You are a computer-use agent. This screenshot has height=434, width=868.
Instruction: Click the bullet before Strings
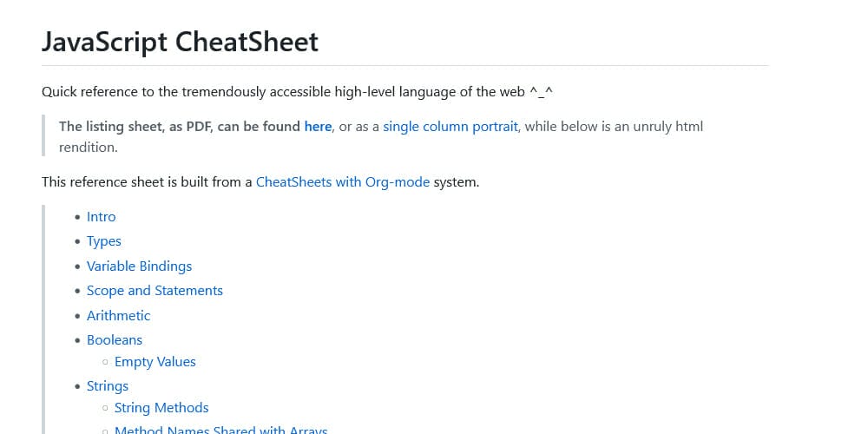click(x=77, y=386)
